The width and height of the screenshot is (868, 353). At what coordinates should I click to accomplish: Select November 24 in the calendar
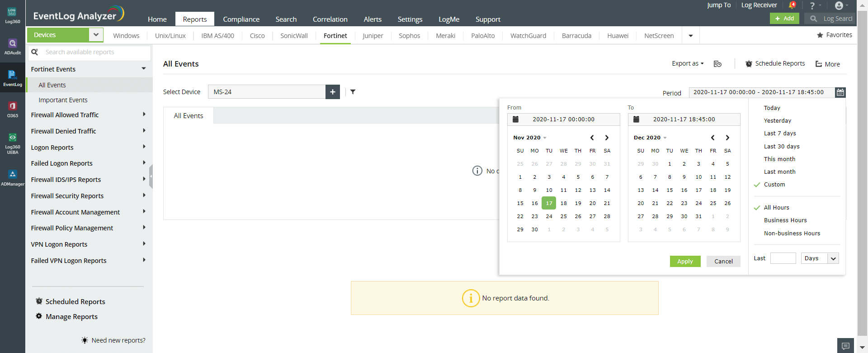click(549, 216)
